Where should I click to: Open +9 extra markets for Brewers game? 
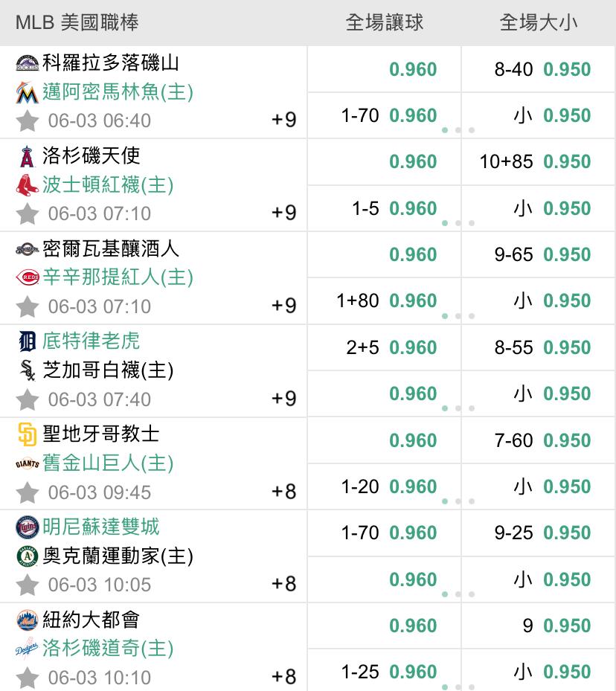(x=283, y=306)
